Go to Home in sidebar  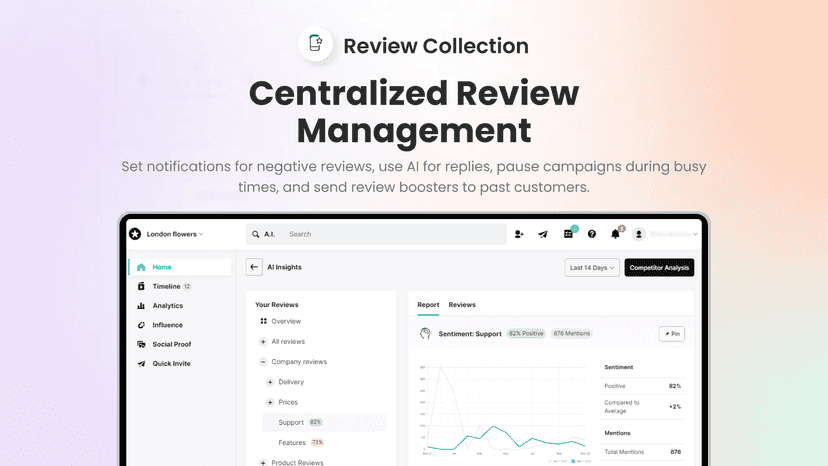click(x=180, y=267)
